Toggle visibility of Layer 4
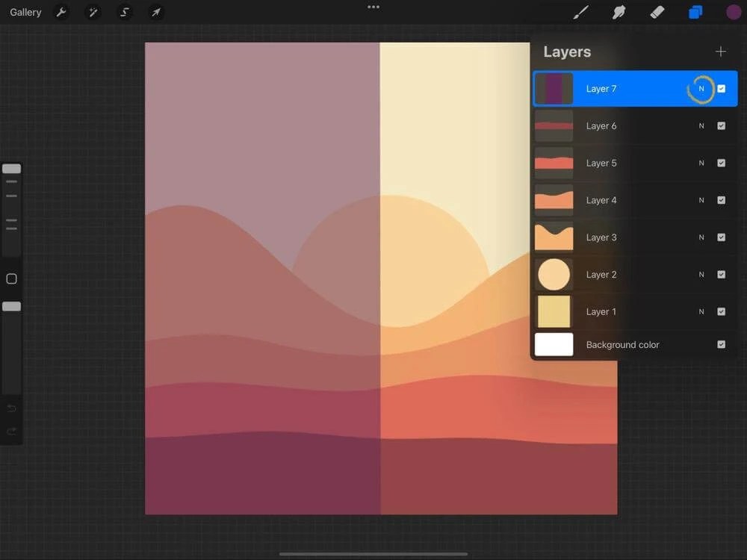Image resolution: width=747 pixels, height=560 pixels. coord(722,200)
